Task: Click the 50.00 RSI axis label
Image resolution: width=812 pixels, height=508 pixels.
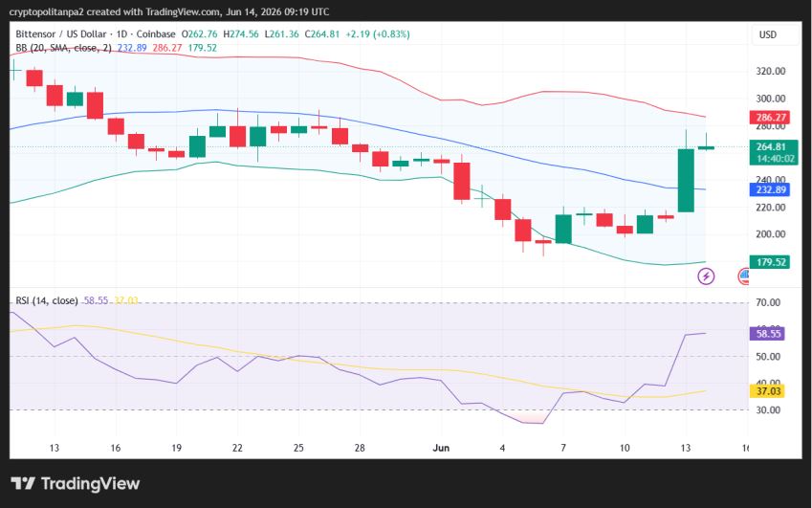Action: pyautogui.click(x=768, y=356)
